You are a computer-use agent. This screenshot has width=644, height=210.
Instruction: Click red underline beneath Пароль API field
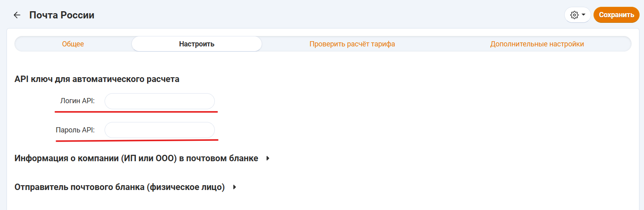[x=137, y=140]
